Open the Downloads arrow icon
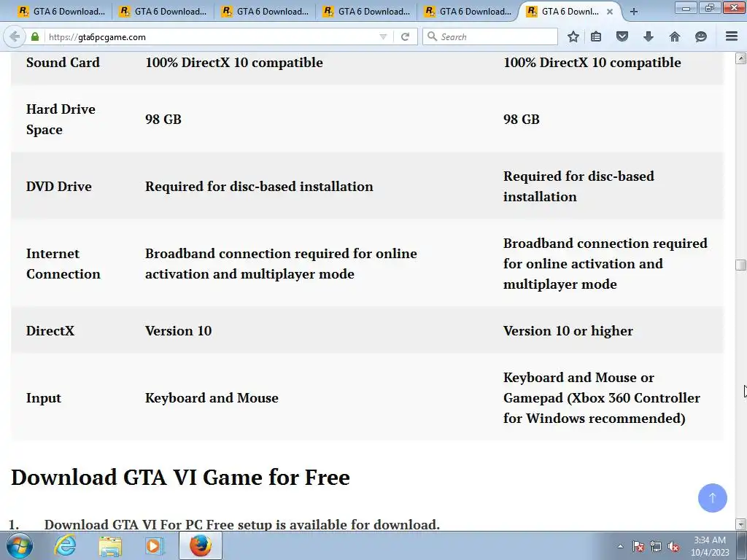 [x=649, y=36]
